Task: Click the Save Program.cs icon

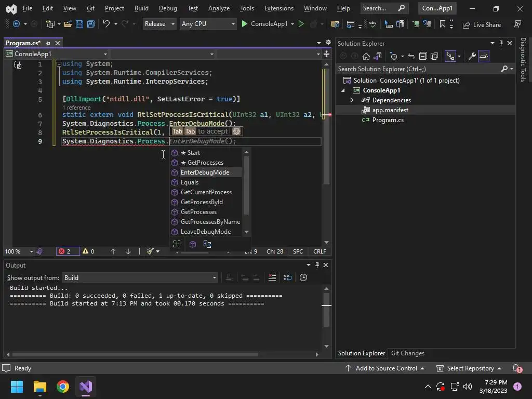Action: (x=79, y=24)
